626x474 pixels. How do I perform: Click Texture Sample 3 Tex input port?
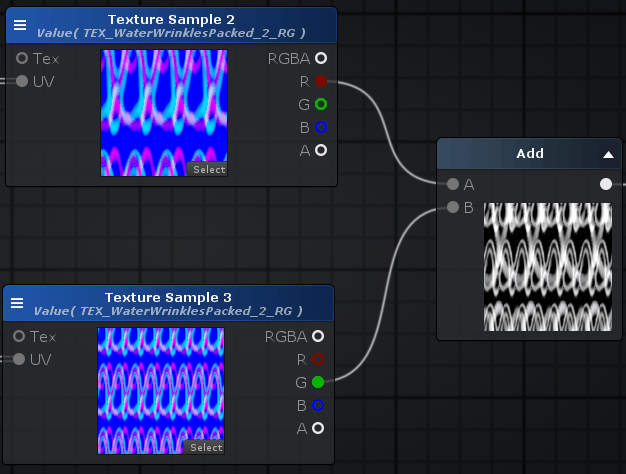coord(19,336)
